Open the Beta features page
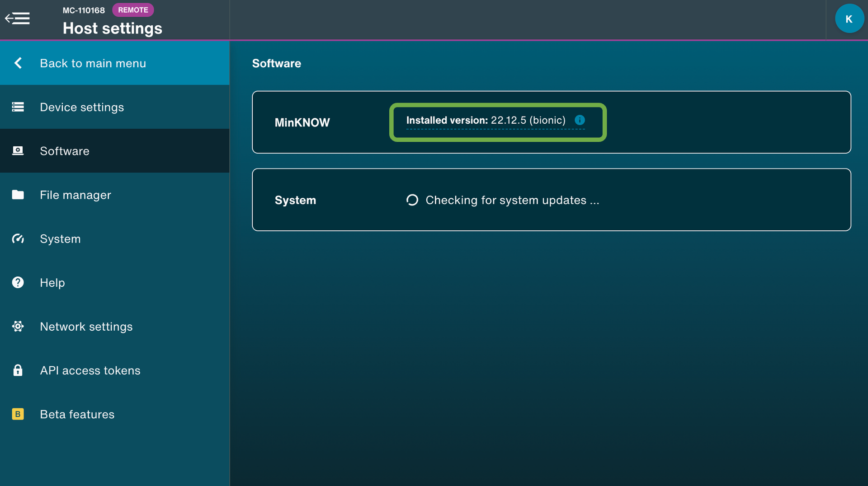Screen dimensions: 868x486 [x=77, y=414]
